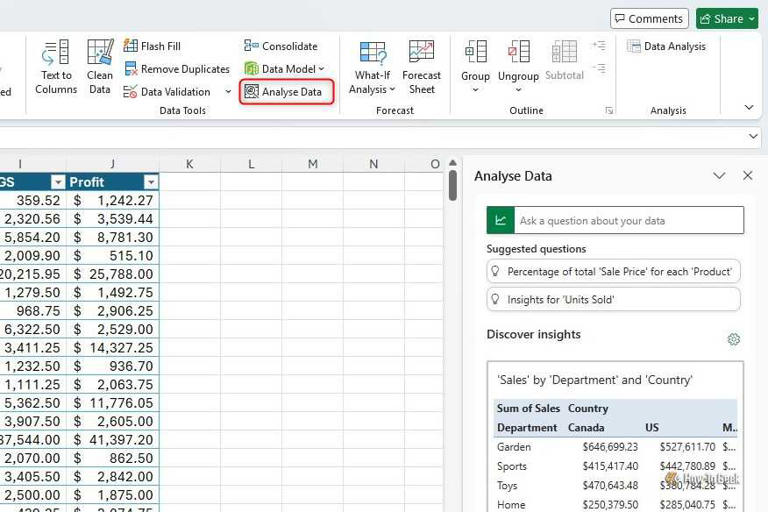Select cell with 37,544.00

tap(32, 439)
